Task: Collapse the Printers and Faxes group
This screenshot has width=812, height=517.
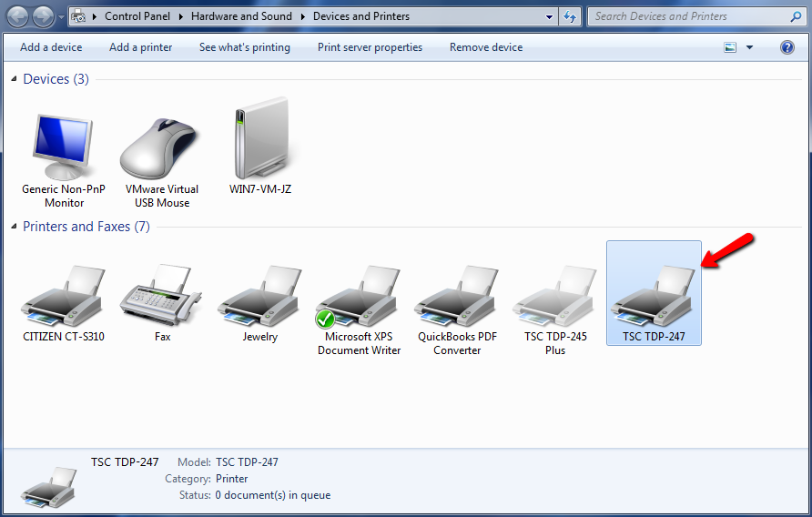Action: (x=14, y=227)
